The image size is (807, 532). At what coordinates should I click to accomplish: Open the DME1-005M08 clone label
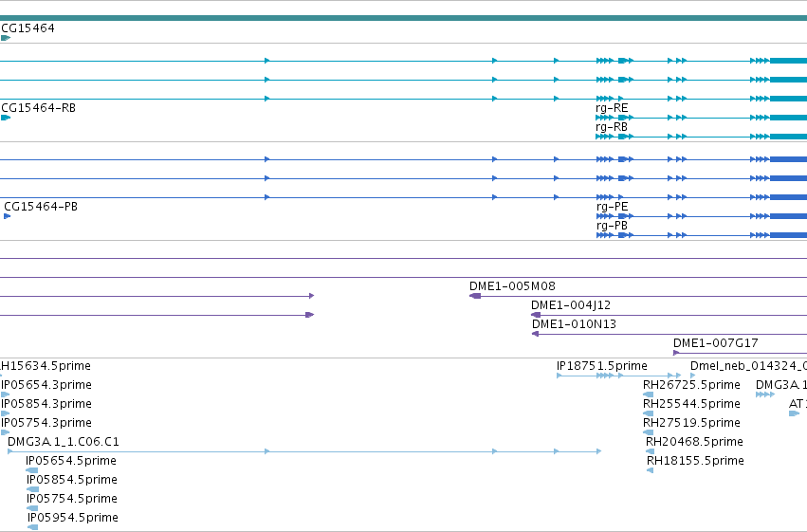pyautogui.click(x=513, y=286)
